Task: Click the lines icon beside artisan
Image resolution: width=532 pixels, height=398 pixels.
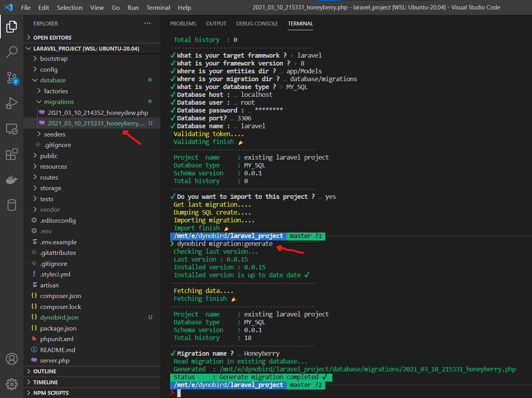Action: click(35, 285)
